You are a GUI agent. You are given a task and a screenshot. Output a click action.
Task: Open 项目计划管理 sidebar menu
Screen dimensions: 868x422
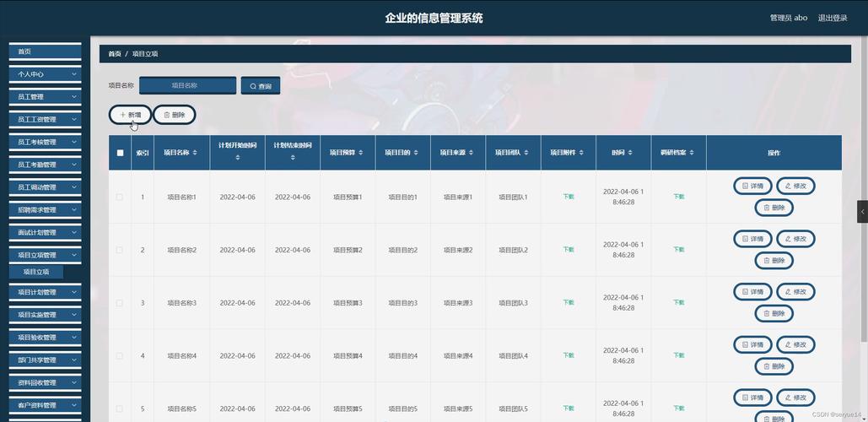46,292
